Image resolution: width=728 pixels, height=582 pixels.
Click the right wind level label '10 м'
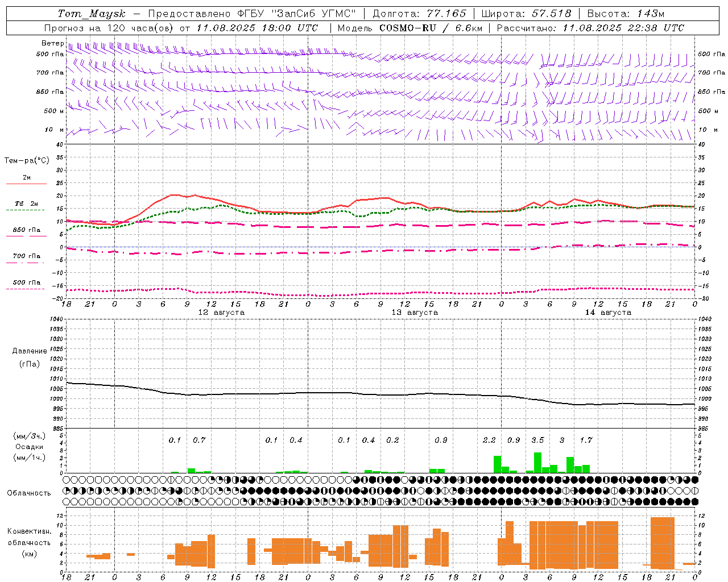click(708, 130)
